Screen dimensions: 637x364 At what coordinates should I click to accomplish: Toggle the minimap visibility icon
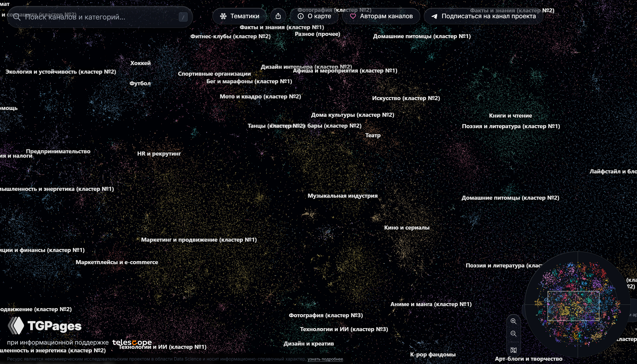pyautogui.click(x=513, y=350)
